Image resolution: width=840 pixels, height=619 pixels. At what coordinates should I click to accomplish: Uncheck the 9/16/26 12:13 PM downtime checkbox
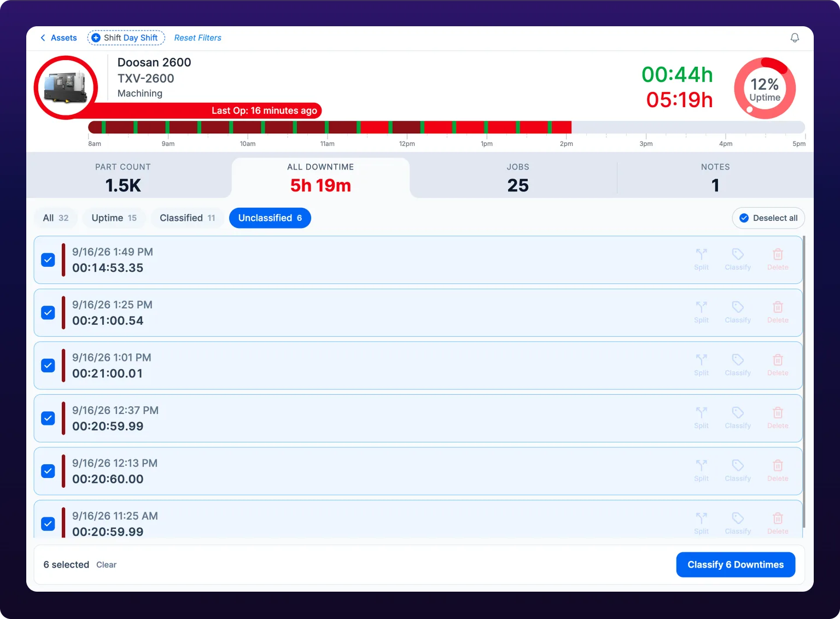48,471
